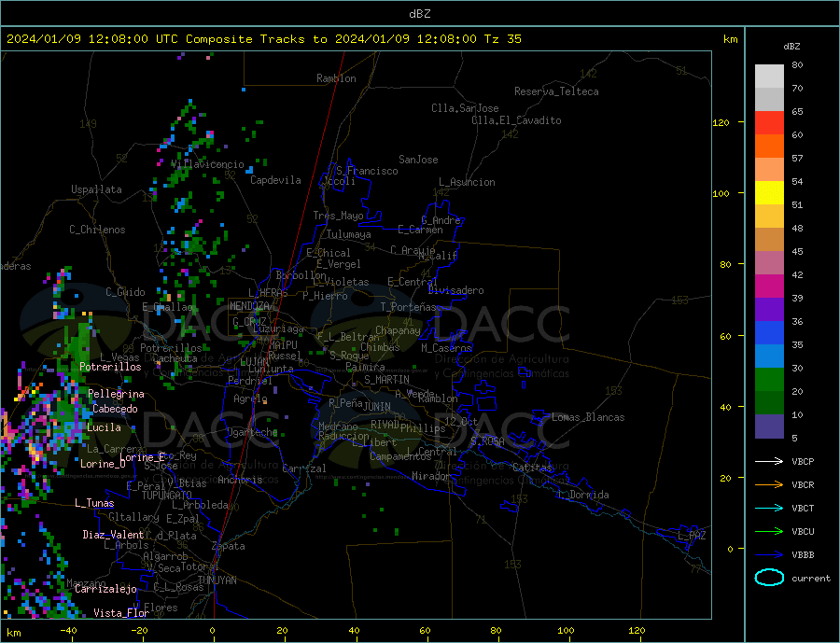Click the LUJAN label

255,363
